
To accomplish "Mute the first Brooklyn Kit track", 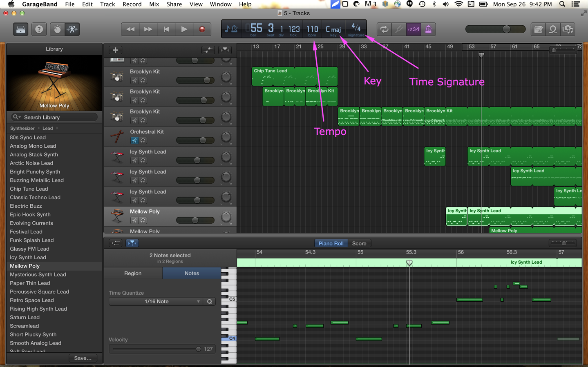I will tap(134, 80).
